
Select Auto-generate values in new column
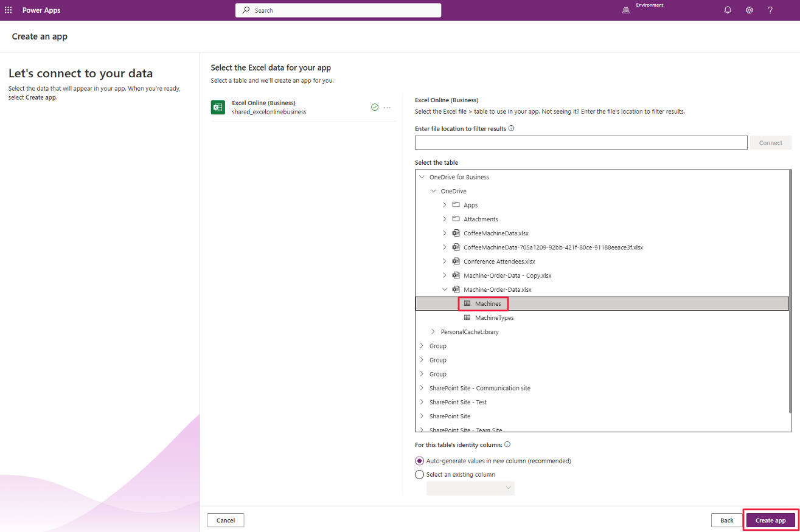pyautogui.click(x=419, y=461)
